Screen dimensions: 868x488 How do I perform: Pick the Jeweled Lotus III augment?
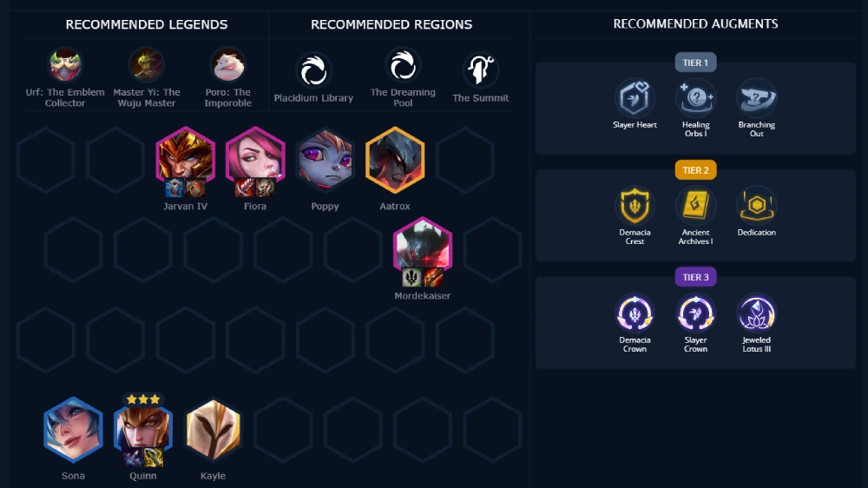(x=757, y=313)
